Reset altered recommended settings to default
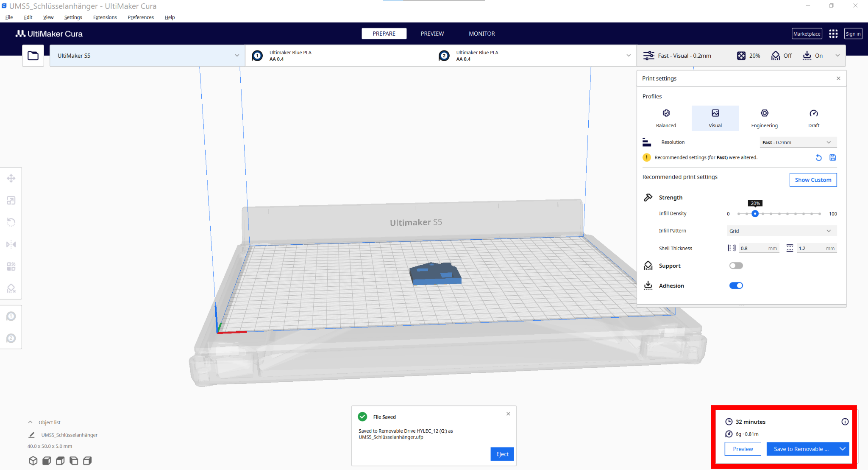868x470 pixels. [x=819, y=158]
